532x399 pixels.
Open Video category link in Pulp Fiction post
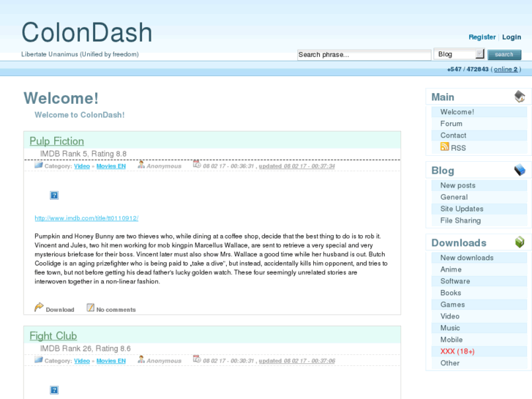pyautogui.click(x=82, y=166)
